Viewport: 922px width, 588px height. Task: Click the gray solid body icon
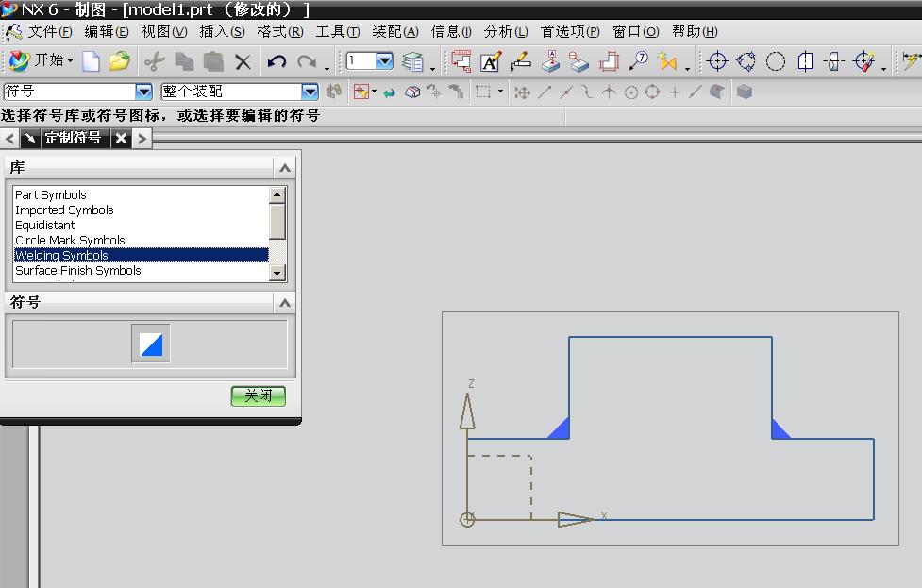[x=745, y=92]
